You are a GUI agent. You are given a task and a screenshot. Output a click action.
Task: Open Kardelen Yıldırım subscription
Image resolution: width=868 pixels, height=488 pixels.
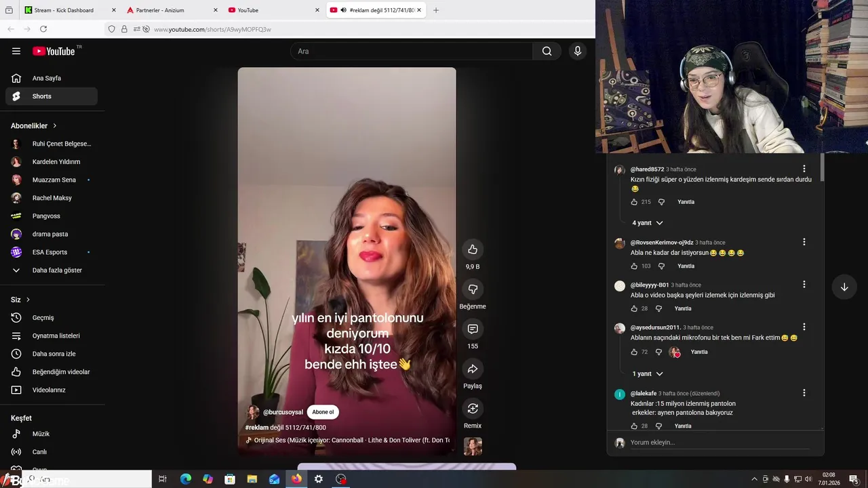coord(52,162)
